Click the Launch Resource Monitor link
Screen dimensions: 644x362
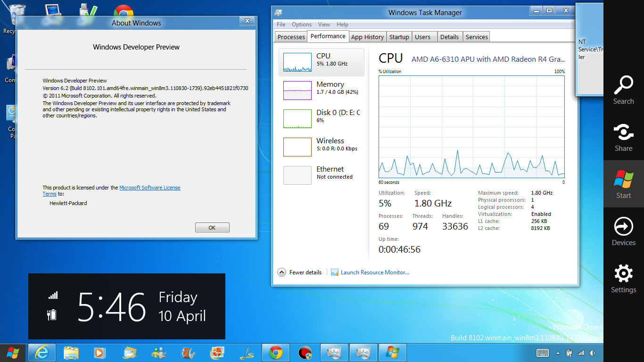tap(375, 272)
